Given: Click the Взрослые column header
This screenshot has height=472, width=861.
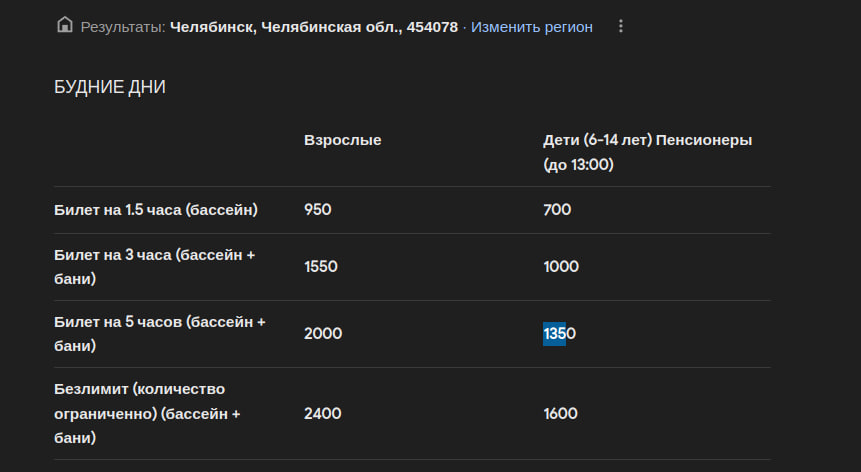Looking at the screenshot, I should pyautogui.click(x=343, y=140).
